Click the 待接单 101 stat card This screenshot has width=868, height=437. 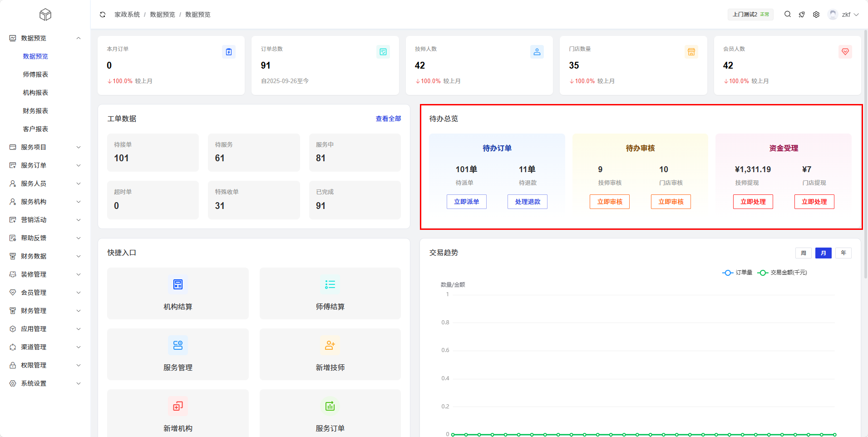[153, 153]
